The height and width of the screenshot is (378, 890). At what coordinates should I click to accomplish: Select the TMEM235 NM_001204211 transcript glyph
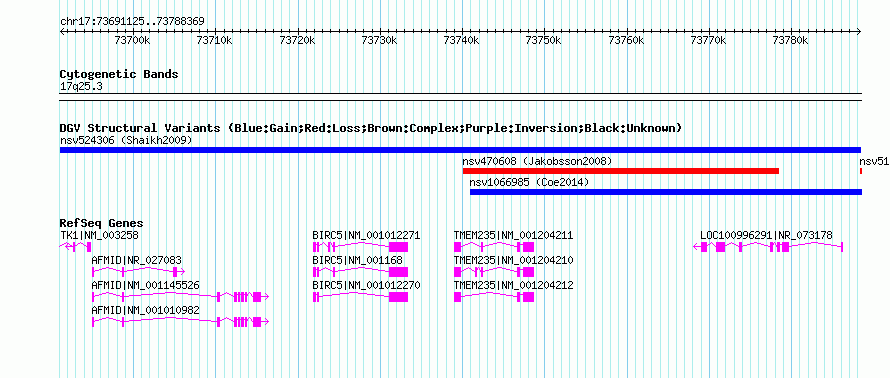494,246
